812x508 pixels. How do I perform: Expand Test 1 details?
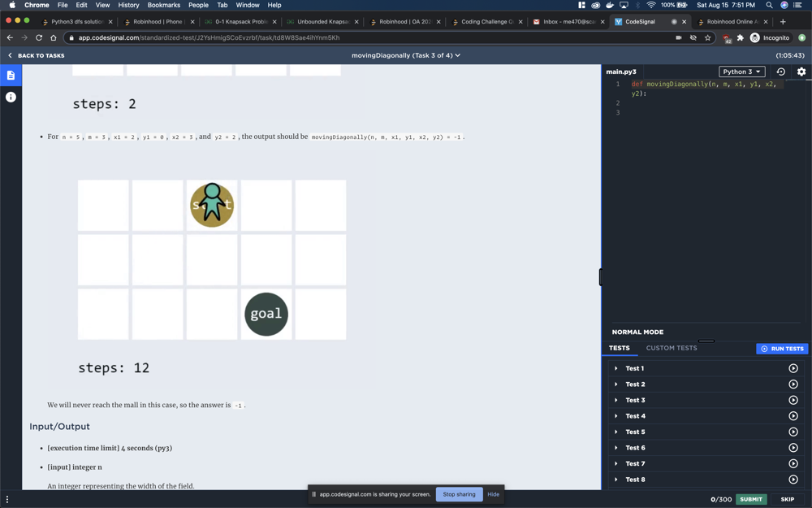click(x=615, y=368)
